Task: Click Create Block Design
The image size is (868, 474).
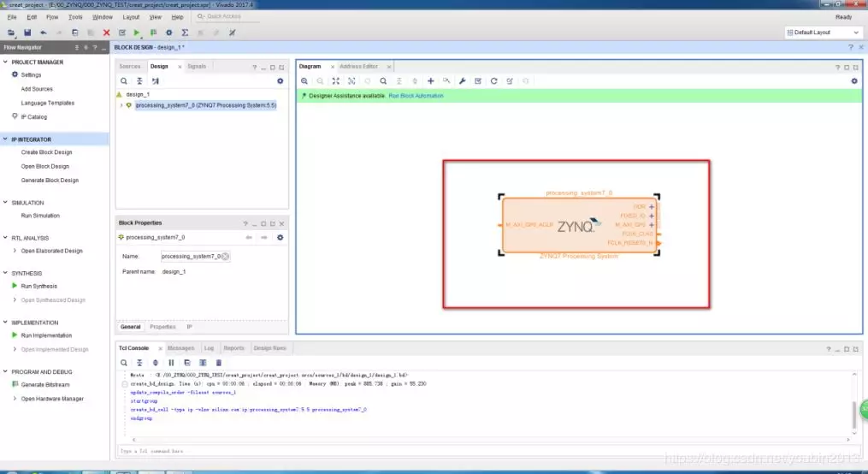Action: click(x=46, y=152)
